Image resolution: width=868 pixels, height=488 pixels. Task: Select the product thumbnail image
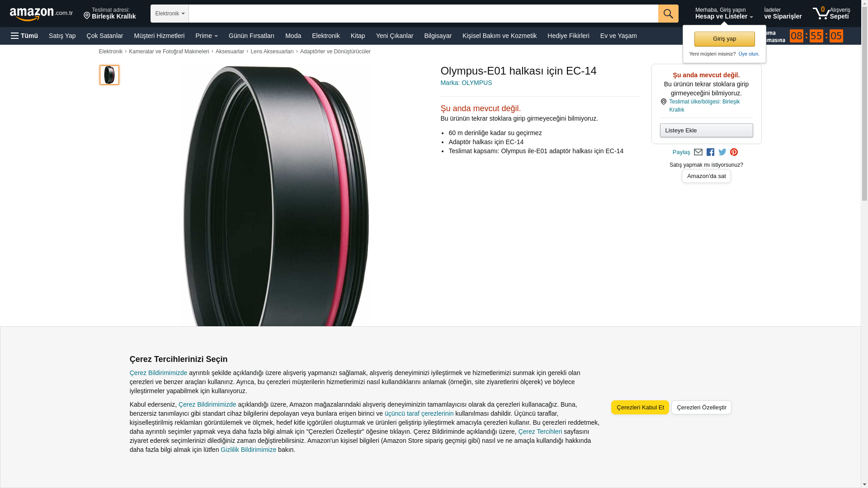pyautogui.click(x=109, y=75)
